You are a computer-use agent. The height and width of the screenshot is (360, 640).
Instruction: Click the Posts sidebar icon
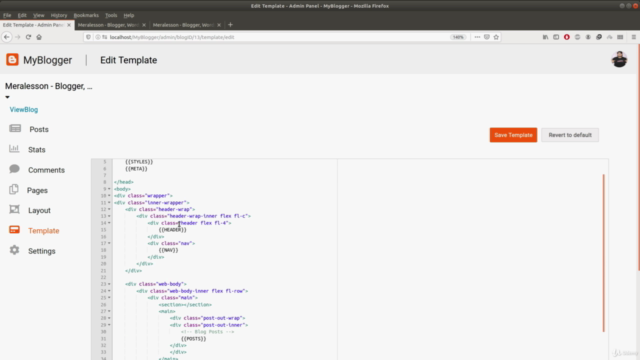15,129
